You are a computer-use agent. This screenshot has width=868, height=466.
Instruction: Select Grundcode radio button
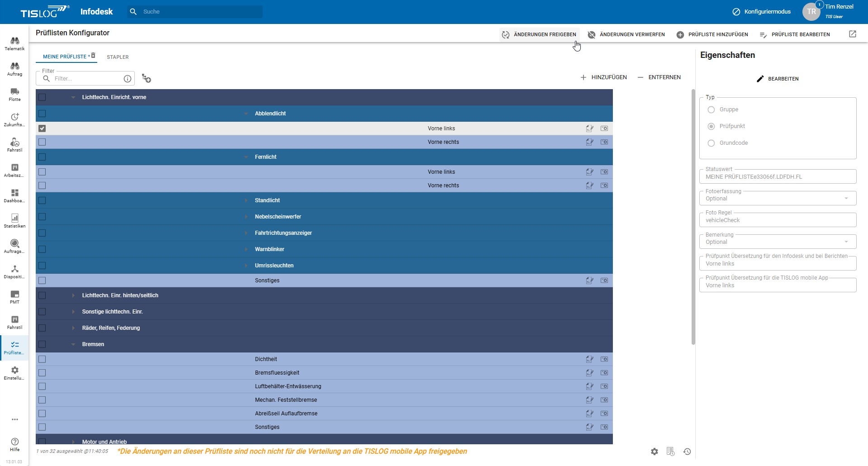[x=711, y=143]
